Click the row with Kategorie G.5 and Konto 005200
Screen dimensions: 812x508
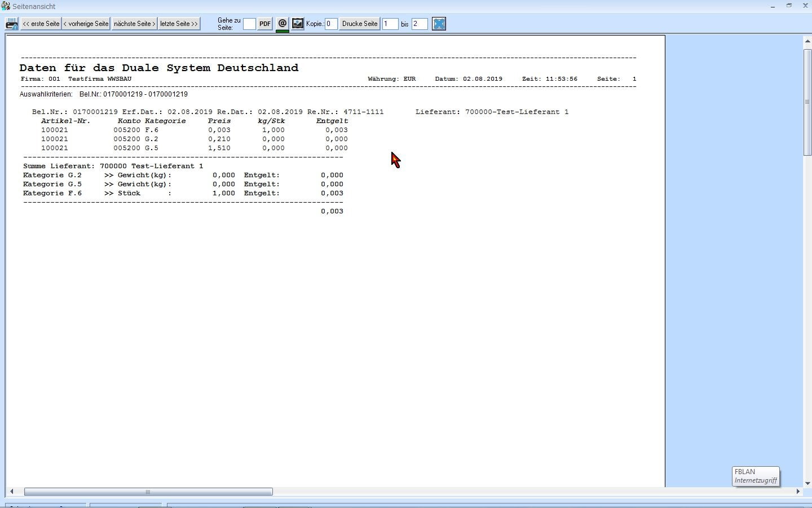195,148
